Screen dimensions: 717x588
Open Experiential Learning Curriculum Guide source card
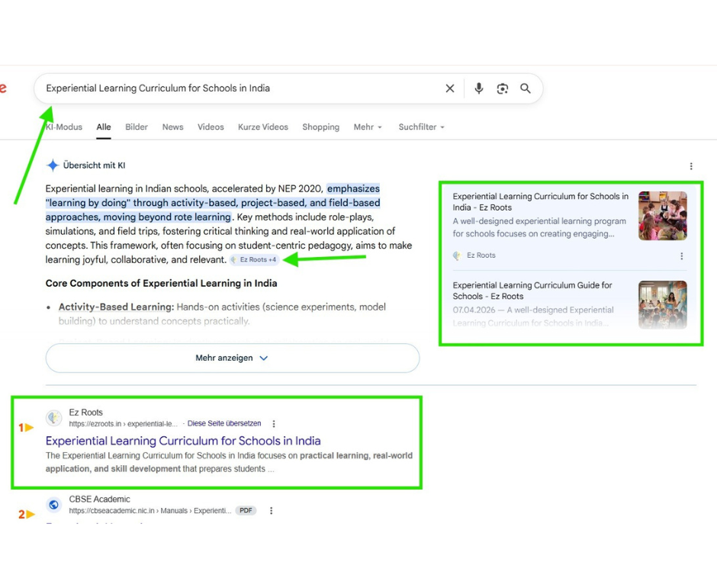[532, 291]
